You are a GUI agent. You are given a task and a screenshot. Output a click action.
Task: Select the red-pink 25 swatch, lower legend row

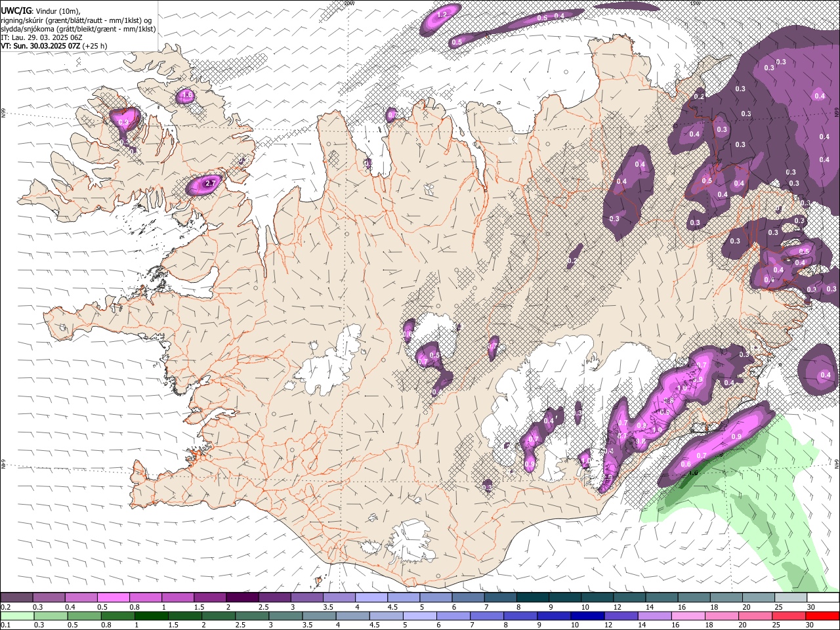pyautogui.click(x=789, y=616)
